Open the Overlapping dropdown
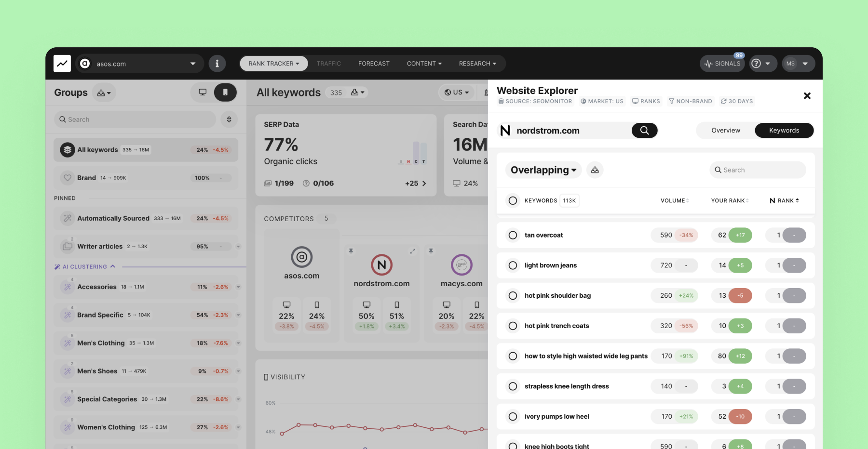 coord(543,170)
